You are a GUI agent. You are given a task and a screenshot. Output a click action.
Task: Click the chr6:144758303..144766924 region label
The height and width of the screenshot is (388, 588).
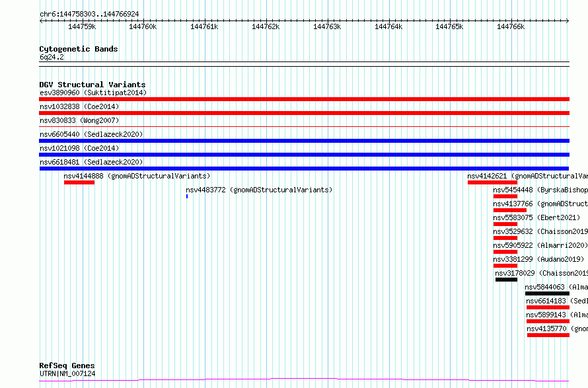[x=89, y=15]
